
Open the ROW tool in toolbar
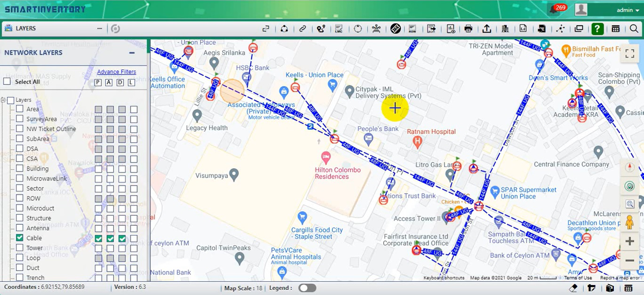coord(413,29)
